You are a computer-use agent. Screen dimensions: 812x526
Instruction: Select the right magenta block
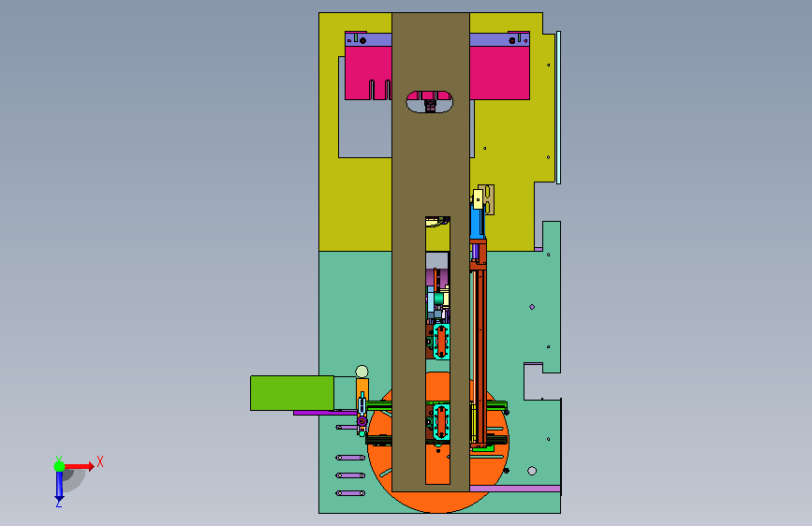coord(500,72)
